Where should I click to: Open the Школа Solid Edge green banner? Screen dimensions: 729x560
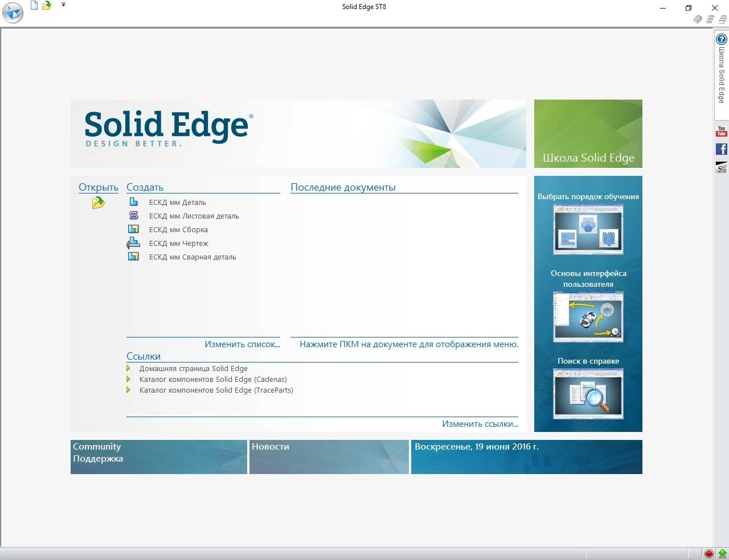pos(588,134)
